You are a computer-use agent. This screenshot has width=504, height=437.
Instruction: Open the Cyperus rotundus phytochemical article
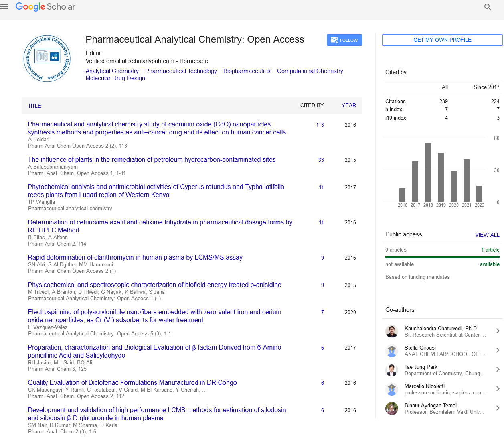point(156,191)
